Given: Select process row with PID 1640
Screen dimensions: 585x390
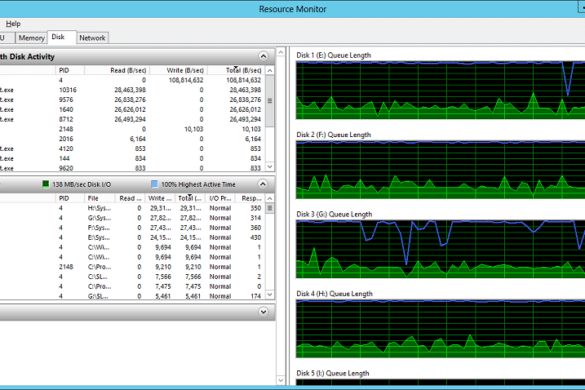Looking at the screenshot, I should pyautogui.click(x=132, y=109).
